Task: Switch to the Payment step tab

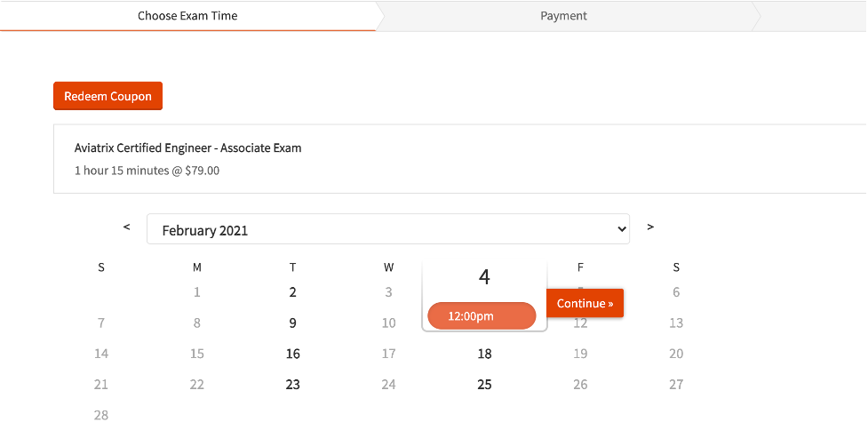Action: coord(563,16)
